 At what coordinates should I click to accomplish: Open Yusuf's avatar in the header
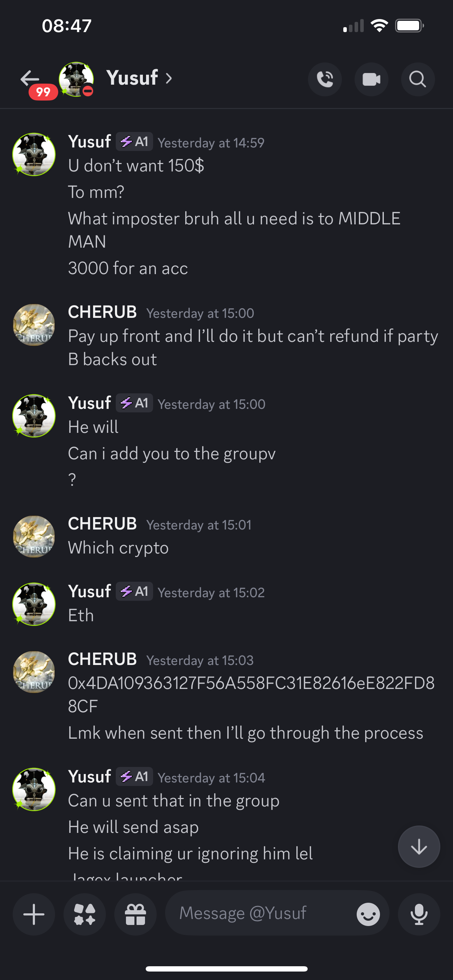[x=76, y=79]
